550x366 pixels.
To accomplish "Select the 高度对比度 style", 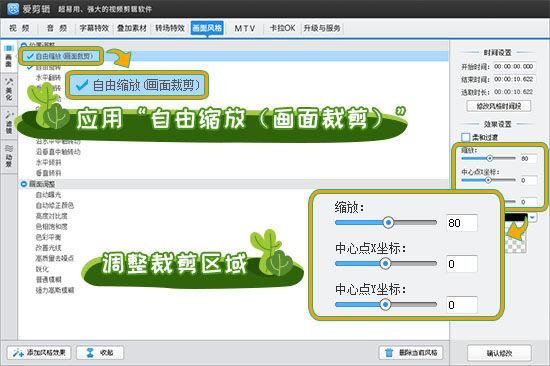I will point(52,216).
